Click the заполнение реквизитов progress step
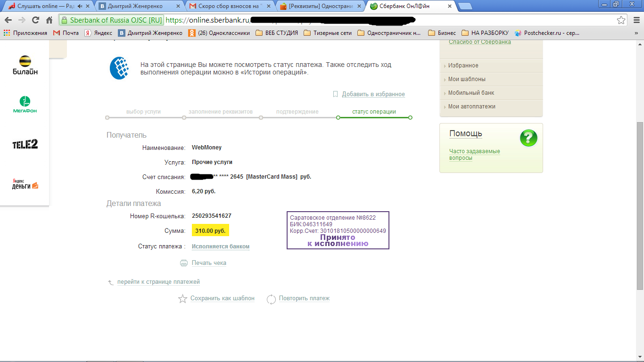The height and width of the screenshot is (362, 644). (221, 112)
